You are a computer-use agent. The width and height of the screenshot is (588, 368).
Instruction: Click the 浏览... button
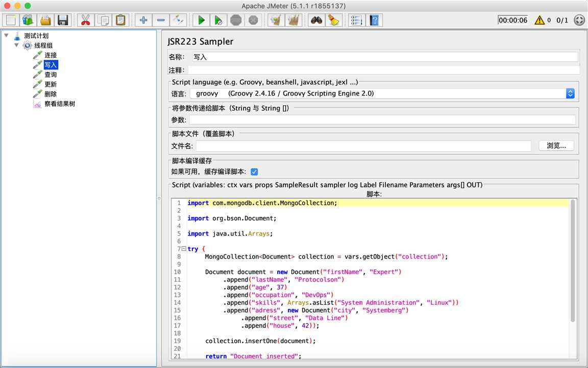[556, 146]
